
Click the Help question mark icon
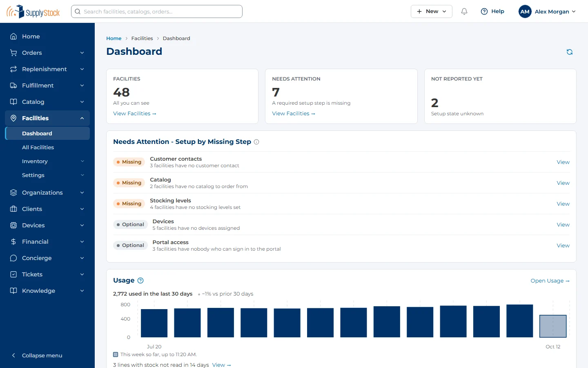484,11
